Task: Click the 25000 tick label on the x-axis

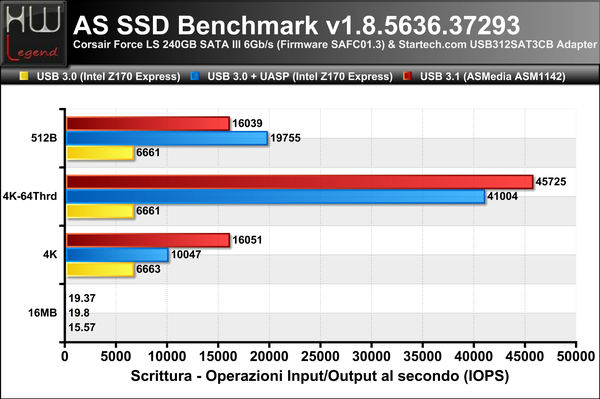Action: 320,357
